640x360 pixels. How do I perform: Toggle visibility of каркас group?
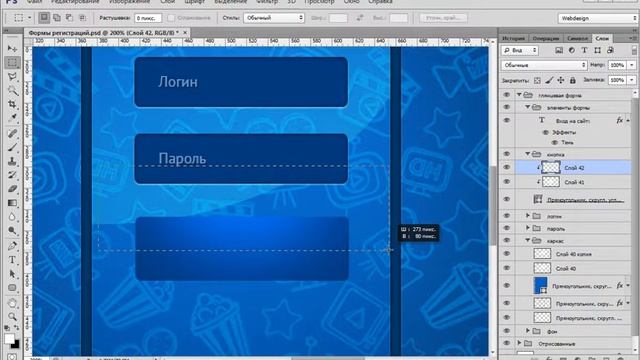507,240
